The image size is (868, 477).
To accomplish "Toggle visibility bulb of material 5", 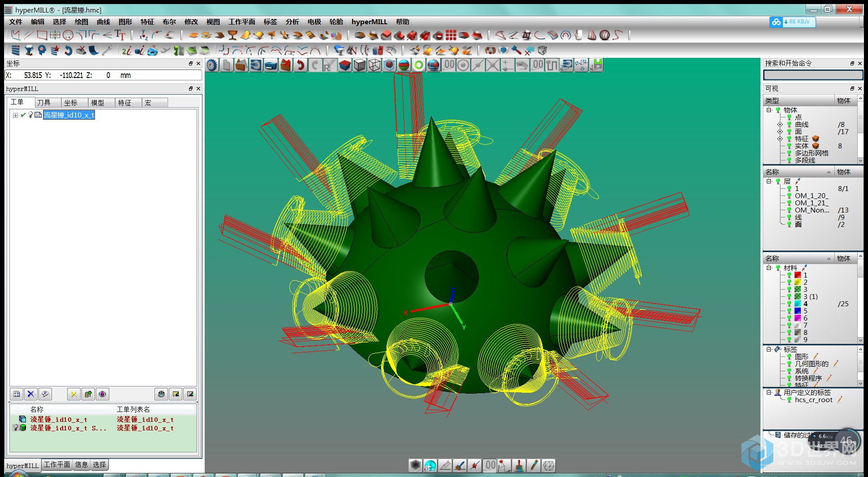I will pos(789,311).
